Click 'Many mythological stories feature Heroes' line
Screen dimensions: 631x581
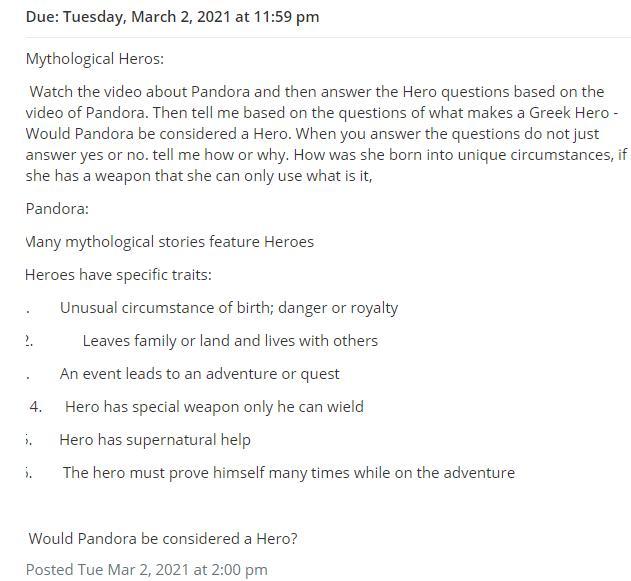pyautogui.click(x=169, y=242)
